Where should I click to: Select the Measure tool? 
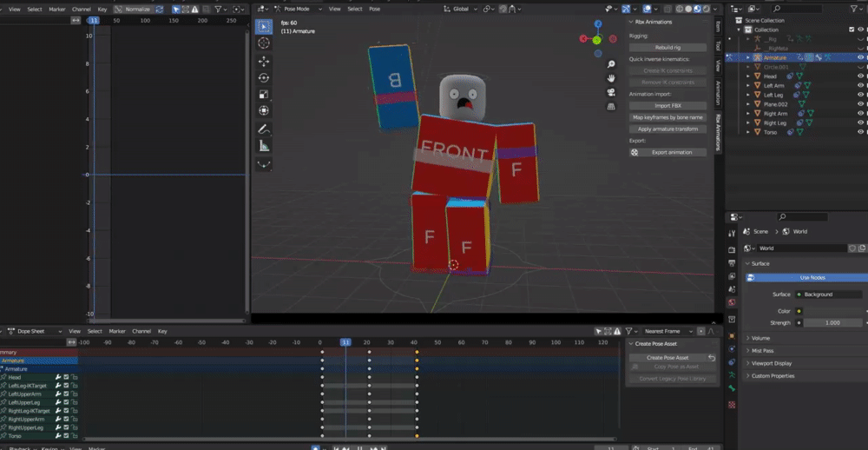click(264, 146)
